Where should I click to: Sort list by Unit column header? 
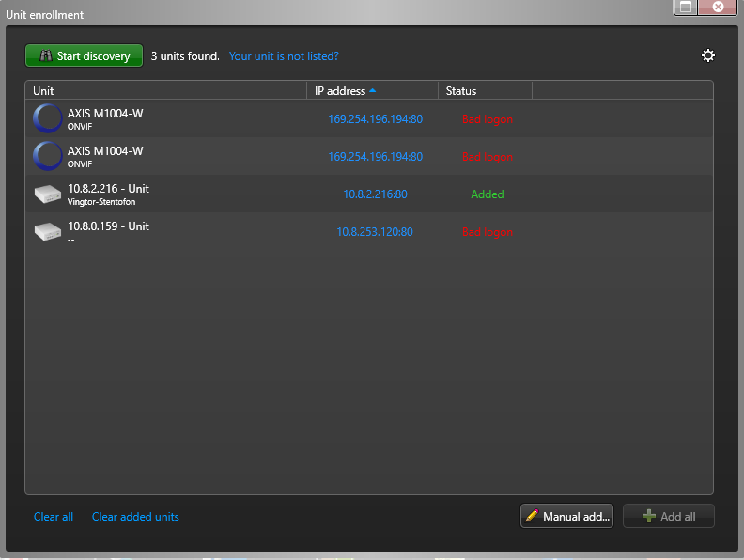pyautogui.click(x=44, y=91)
